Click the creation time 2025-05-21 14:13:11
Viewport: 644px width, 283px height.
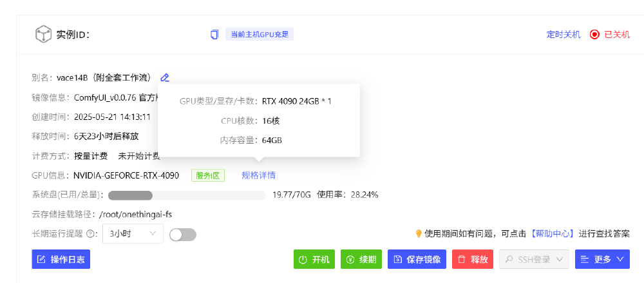click(112, 117)
